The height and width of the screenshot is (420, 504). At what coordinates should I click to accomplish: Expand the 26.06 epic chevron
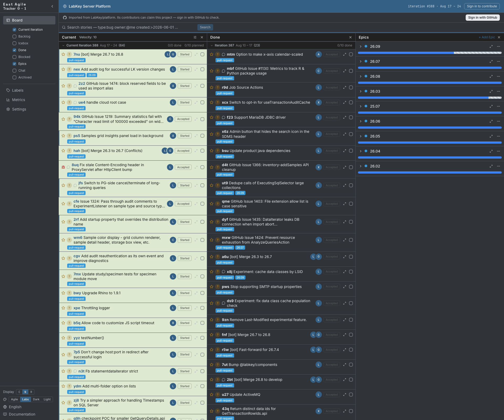(x=361, y=121)
